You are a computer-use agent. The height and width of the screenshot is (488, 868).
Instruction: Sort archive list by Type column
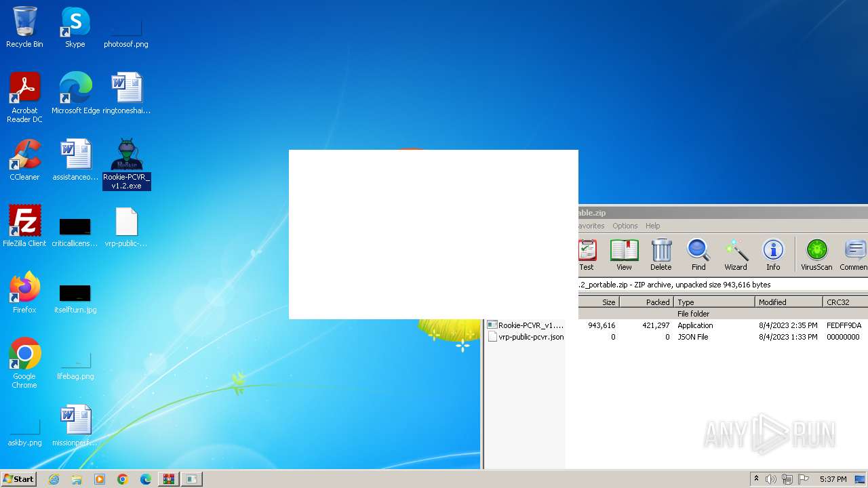[715, 302]
